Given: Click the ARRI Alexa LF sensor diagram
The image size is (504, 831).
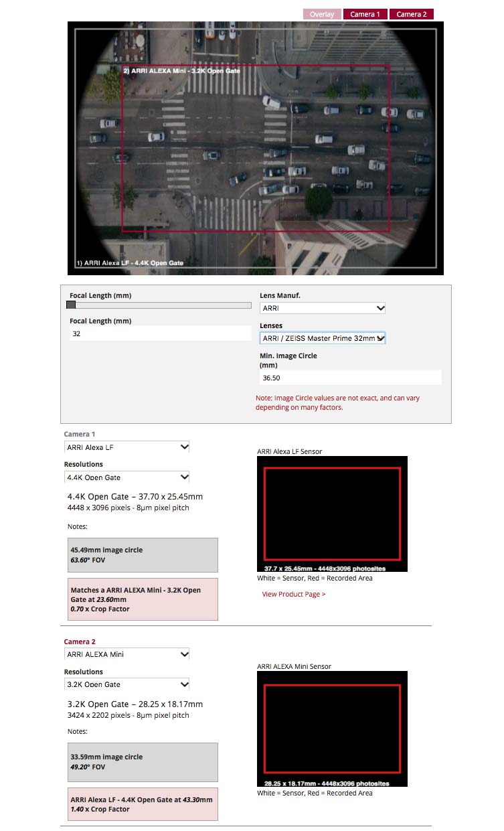Looking at the screenshot, I should tap(332, 514).
